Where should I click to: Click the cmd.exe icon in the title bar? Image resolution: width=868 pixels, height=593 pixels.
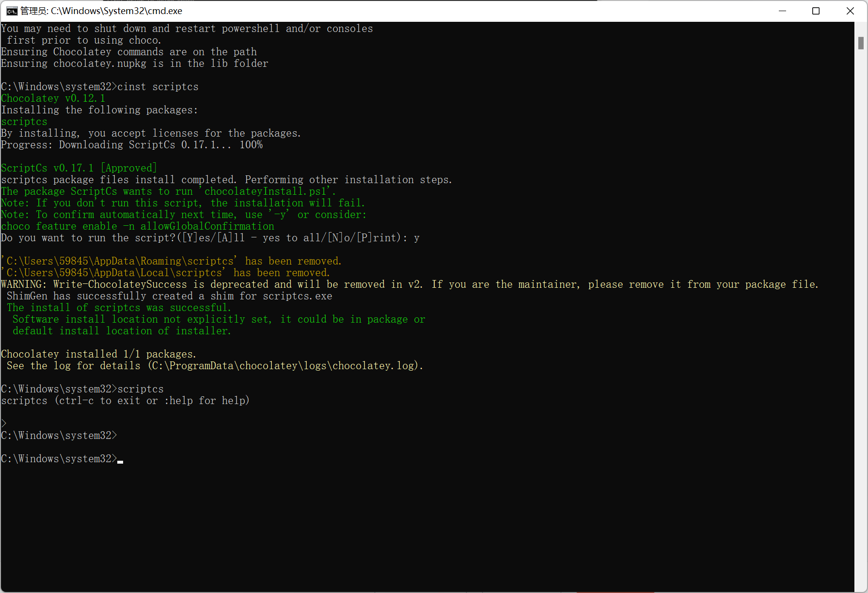(x=11, y=11)
